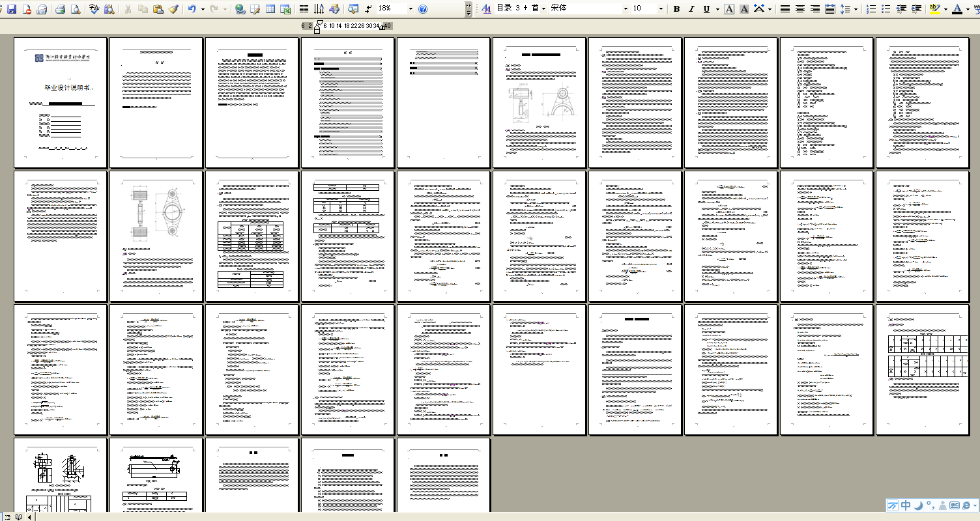
Task: Toggle show/hide formatting marks
Action: click(368, 9)
